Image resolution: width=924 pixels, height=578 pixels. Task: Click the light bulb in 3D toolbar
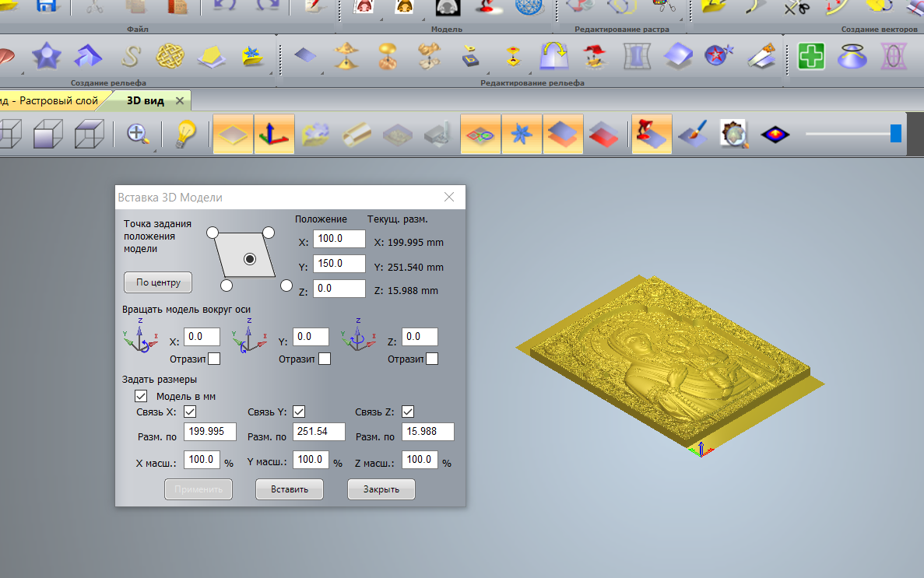tap(185, 135)
